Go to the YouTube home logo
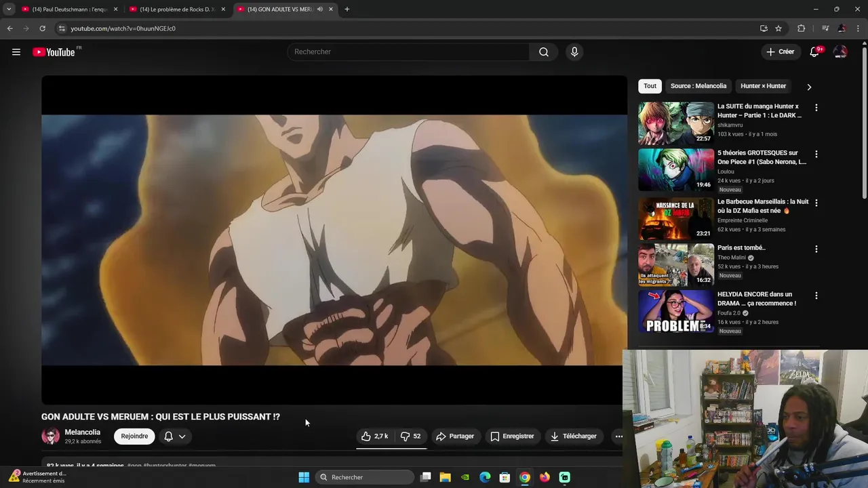This screenshot has width=868, height=488. (54, 52)
